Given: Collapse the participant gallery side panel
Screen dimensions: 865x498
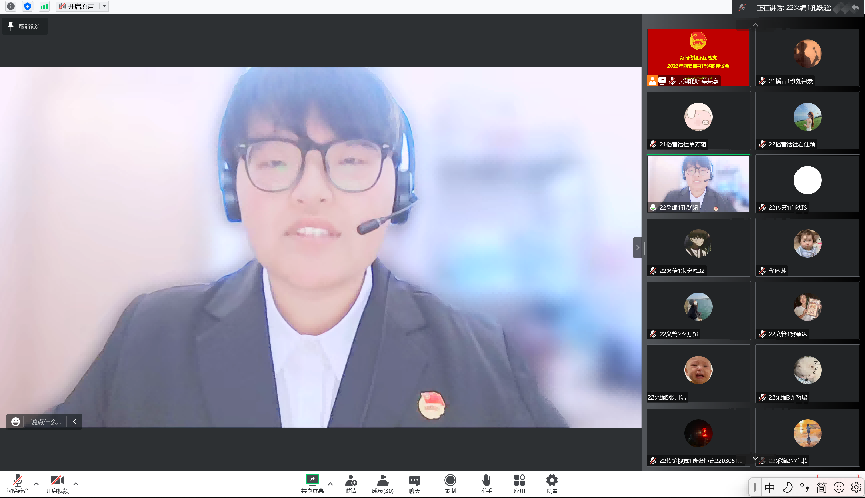Looking at the screenshot, I should point(638,247).
